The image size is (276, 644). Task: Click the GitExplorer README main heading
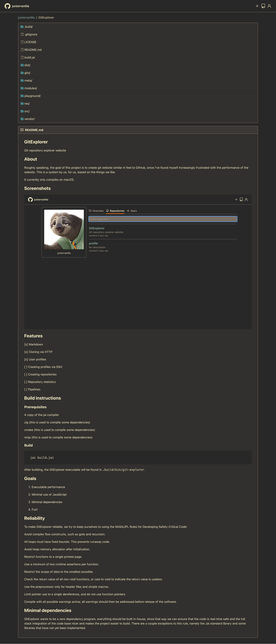(36, 142)
